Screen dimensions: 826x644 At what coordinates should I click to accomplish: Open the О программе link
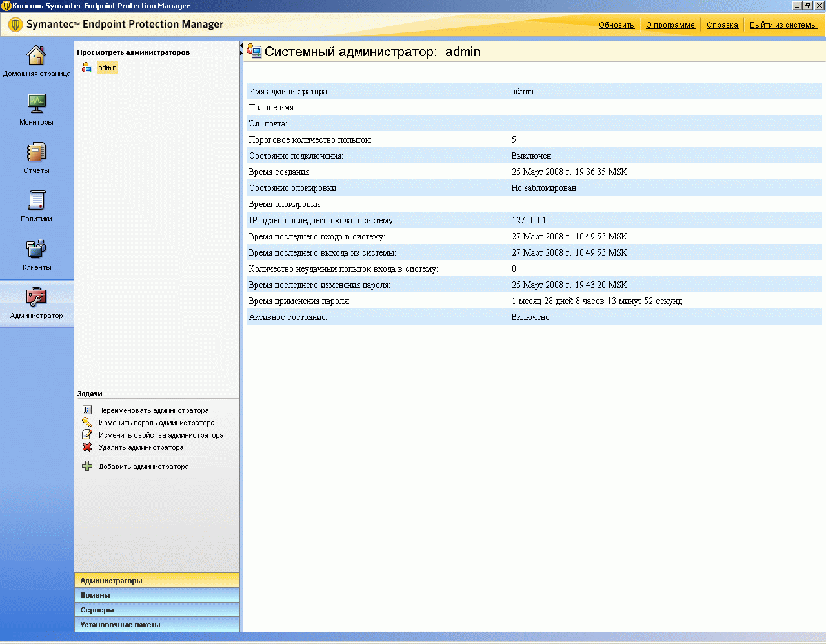pyautogui.click(x=670, y=25)
